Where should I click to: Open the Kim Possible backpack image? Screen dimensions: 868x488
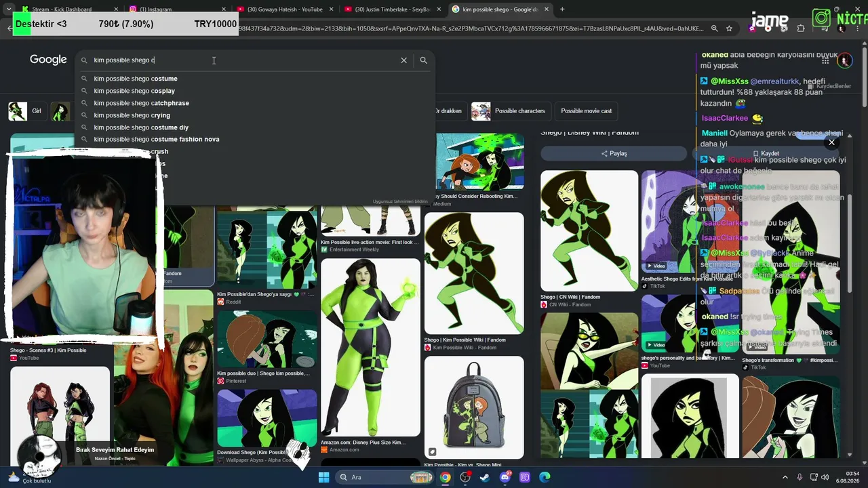tap(474, 407)
